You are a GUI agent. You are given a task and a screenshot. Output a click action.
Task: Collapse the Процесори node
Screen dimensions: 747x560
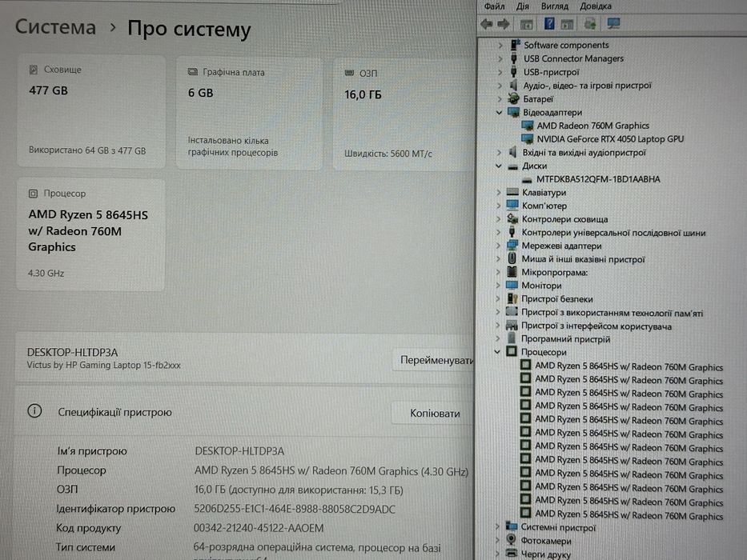[497, 352]
